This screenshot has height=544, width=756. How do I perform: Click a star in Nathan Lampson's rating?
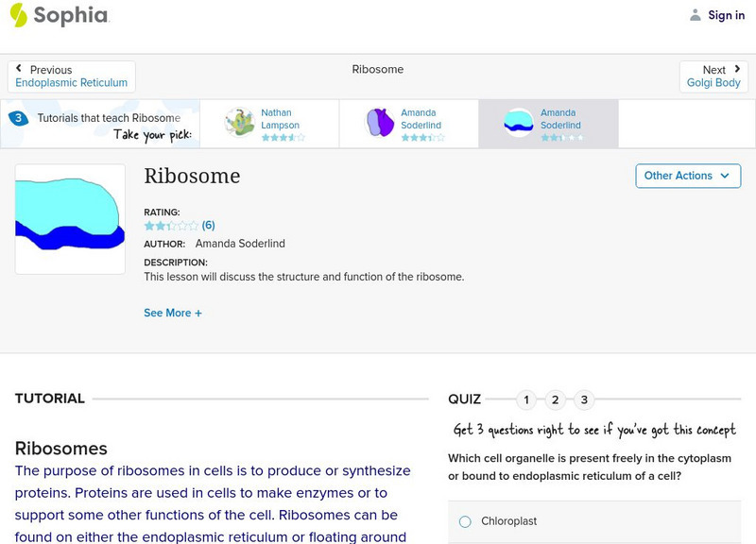click(267, 135)
